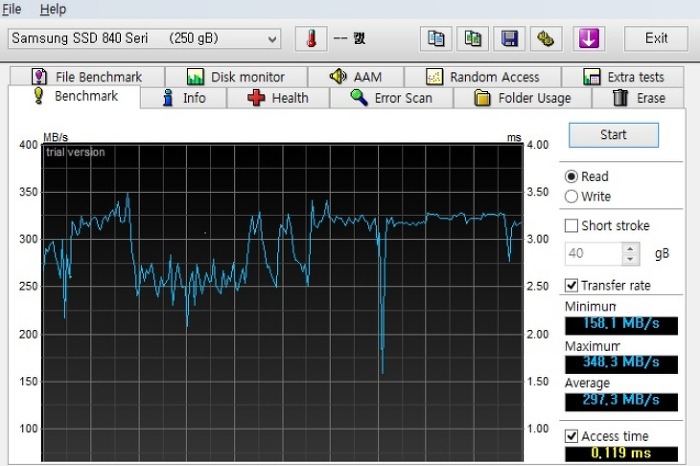
Task: Click the File Benchmark tab icon
Action: click(x=39, y=77)
